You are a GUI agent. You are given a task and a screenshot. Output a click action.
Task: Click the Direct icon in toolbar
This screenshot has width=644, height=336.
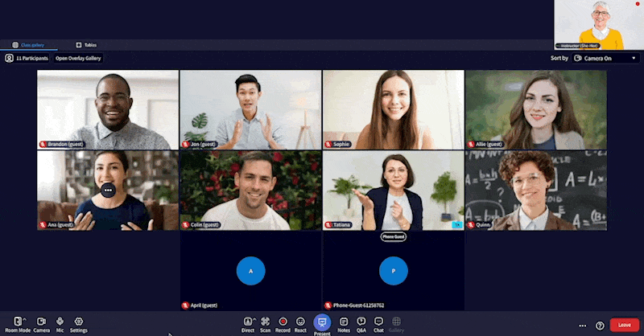[247, 322]
